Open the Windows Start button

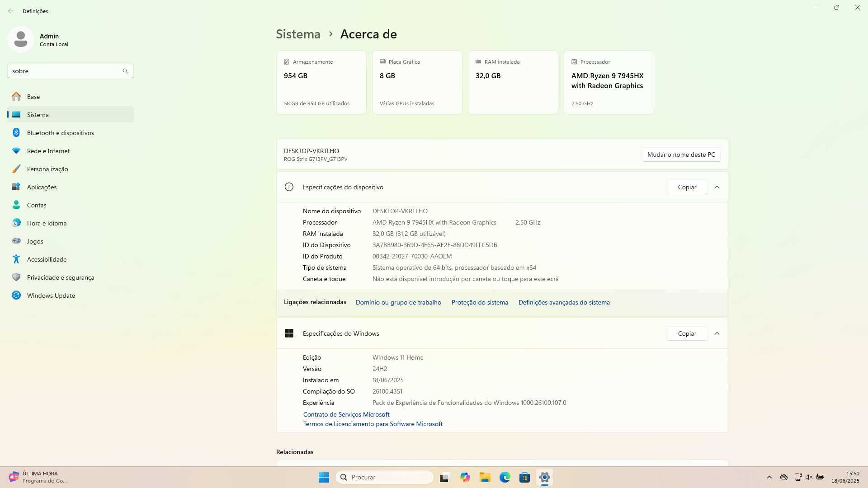pos(324,477)
